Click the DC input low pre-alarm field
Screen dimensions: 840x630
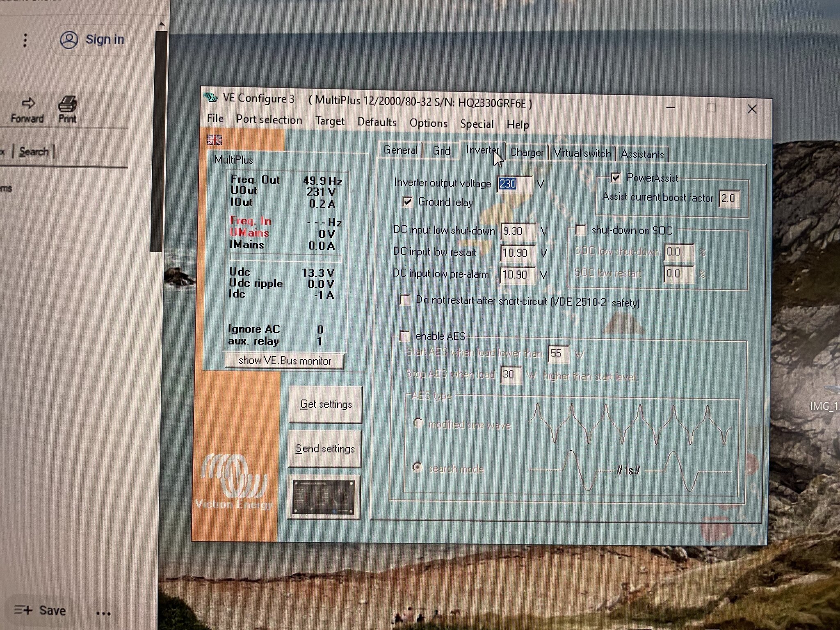click(x=518, y=274)
